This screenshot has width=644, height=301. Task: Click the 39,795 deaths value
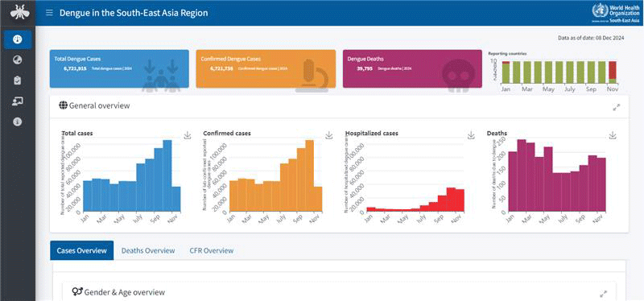[365, 68]
